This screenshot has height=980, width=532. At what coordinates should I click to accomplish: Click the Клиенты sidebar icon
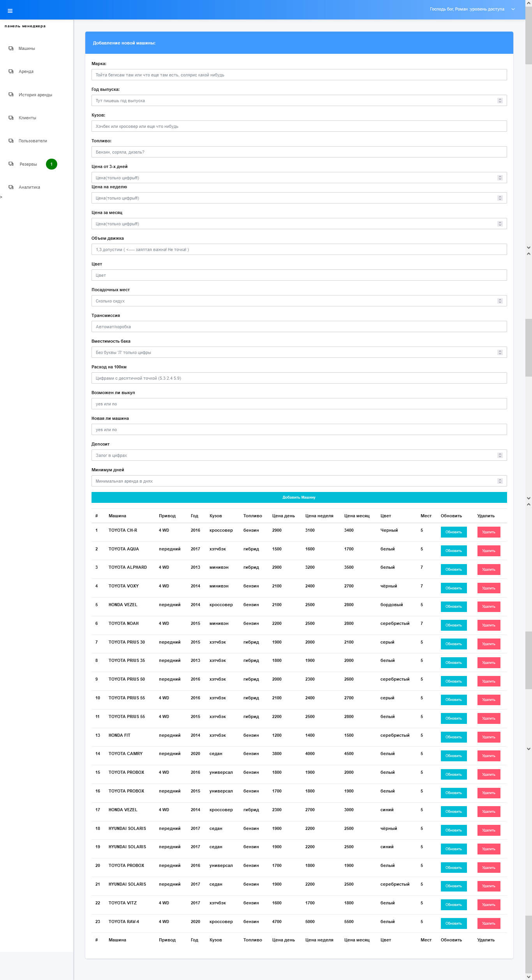click(x=11, y=118)
